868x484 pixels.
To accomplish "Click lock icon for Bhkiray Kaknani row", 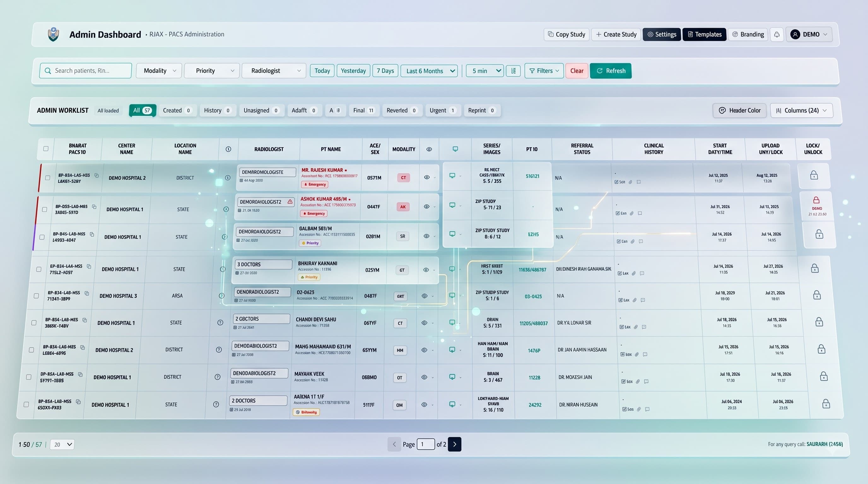I will [x=815, y=268].
